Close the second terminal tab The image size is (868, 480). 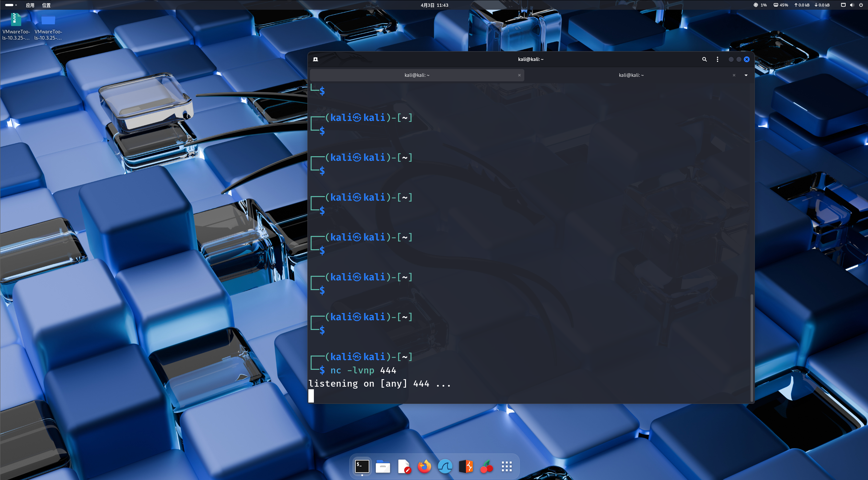pos(733,75)
